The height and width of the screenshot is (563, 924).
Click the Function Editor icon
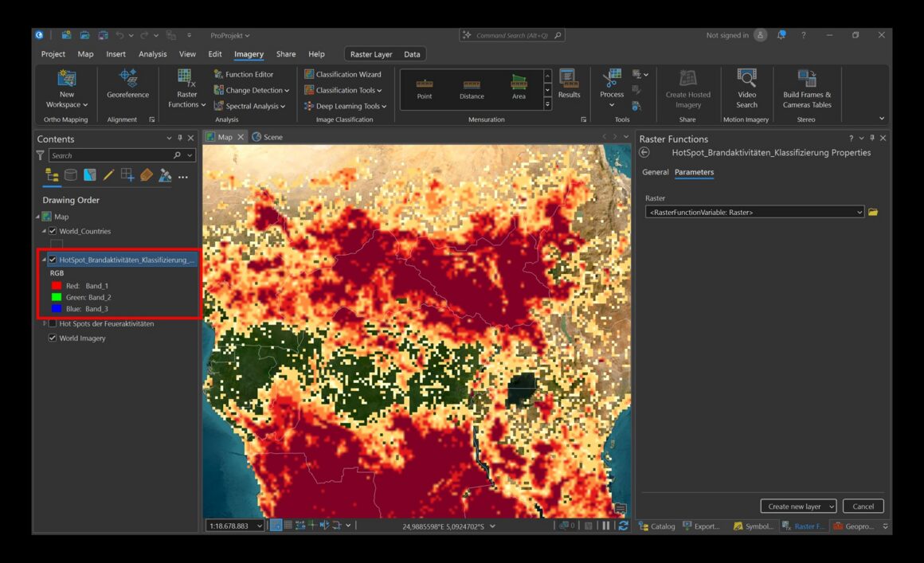pos(219,74)
